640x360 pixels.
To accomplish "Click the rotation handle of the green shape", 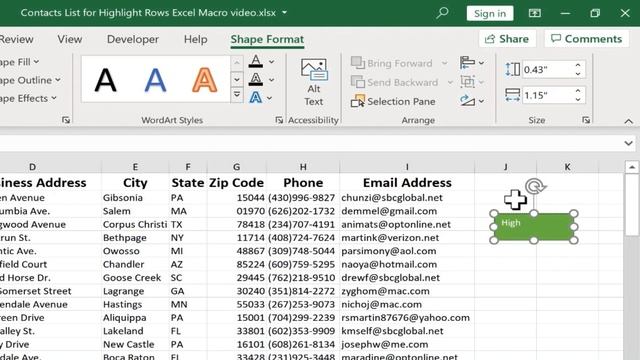I will 535,186.
